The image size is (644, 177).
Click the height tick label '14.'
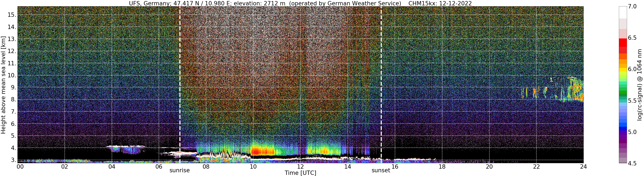[x=12, y=27]
